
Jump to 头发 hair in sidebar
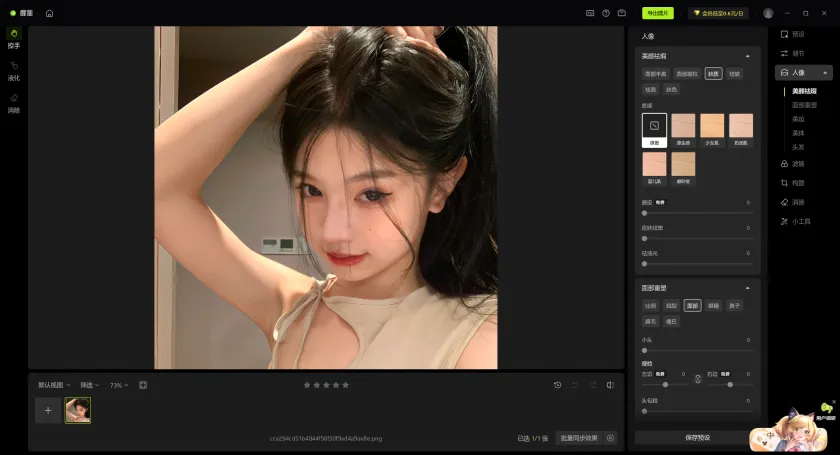tap(798, 147)
